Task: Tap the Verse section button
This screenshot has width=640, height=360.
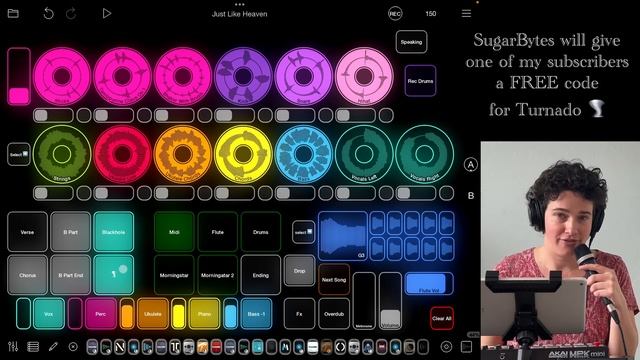Action: coord(27,232)
